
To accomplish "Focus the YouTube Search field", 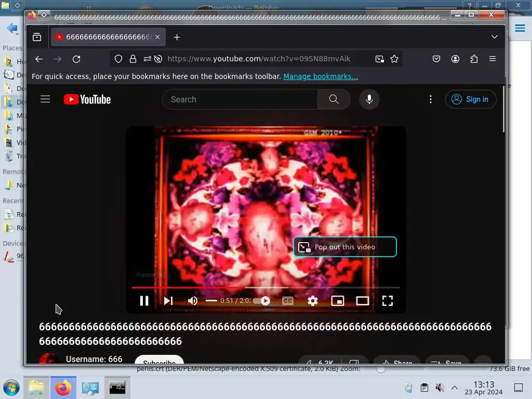I will 240,99.
